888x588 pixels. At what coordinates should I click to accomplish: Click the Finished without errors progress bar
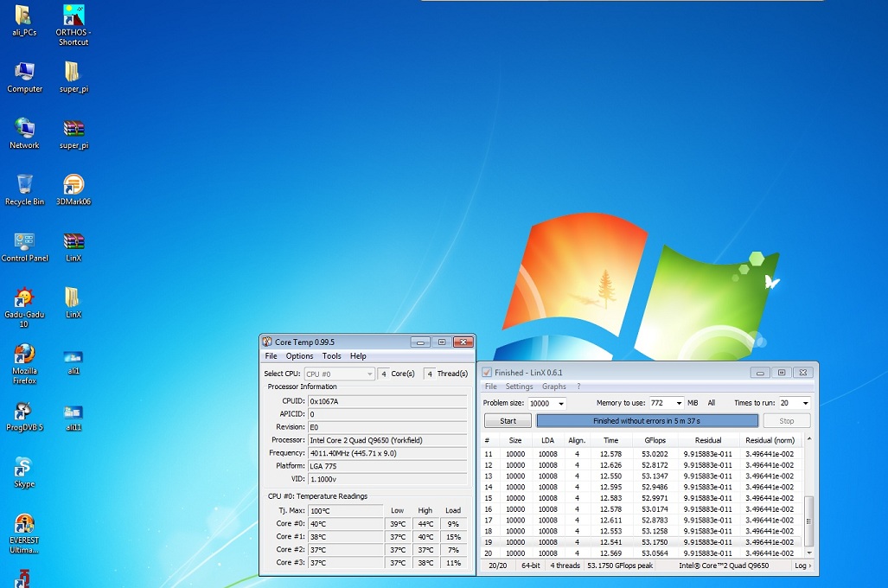click(x=648, y=421)
